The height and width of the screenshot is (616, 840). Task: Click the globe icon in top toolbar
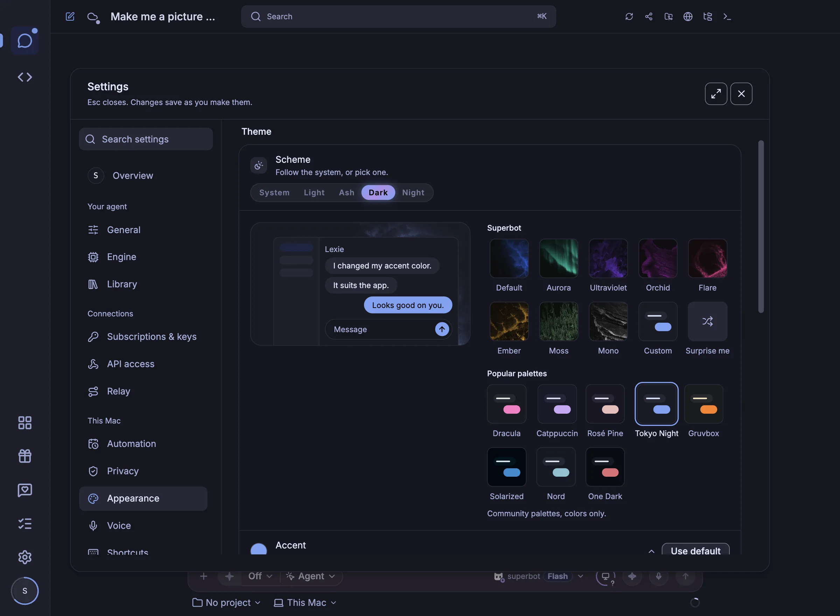pos(688,16)
